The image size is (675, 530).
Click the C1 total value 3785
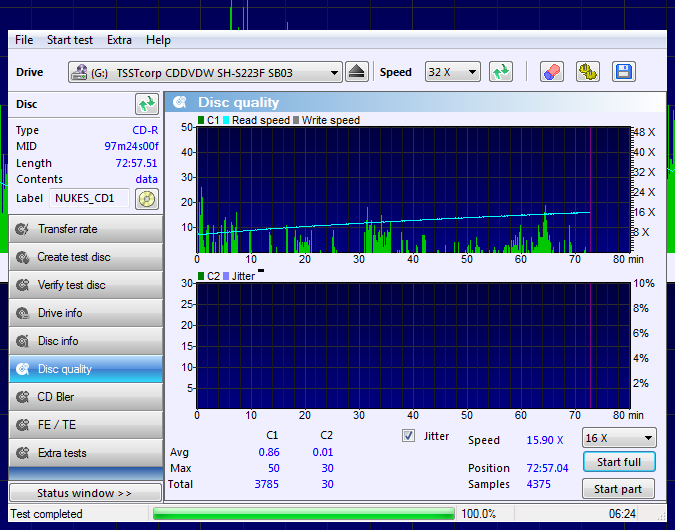(266, 484)
